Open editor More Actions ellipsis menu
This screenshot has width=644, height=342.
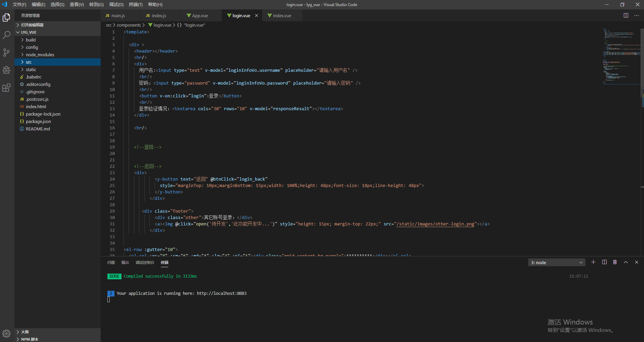637,15
